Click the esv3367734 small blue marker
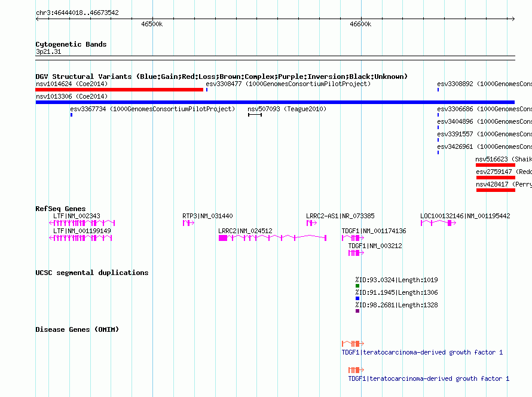Image resolution: width=532 pixels, height=397 pixels. point(71,115)
